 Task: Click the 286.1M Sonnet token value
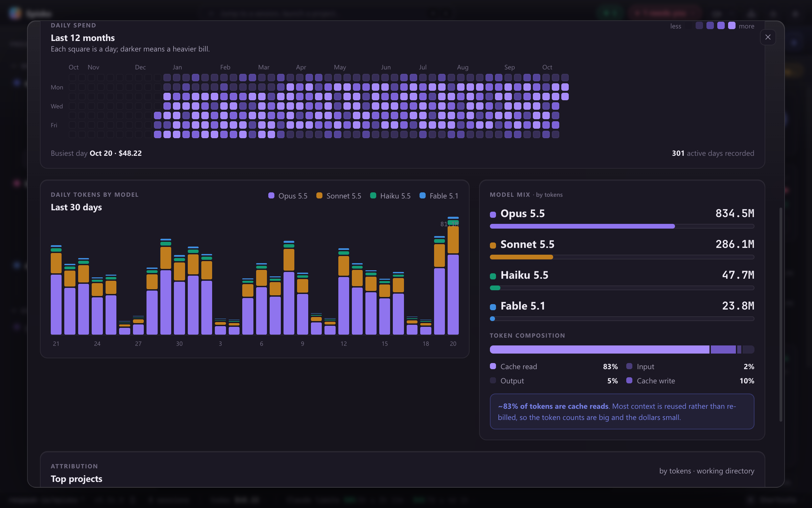pos(735,244)
